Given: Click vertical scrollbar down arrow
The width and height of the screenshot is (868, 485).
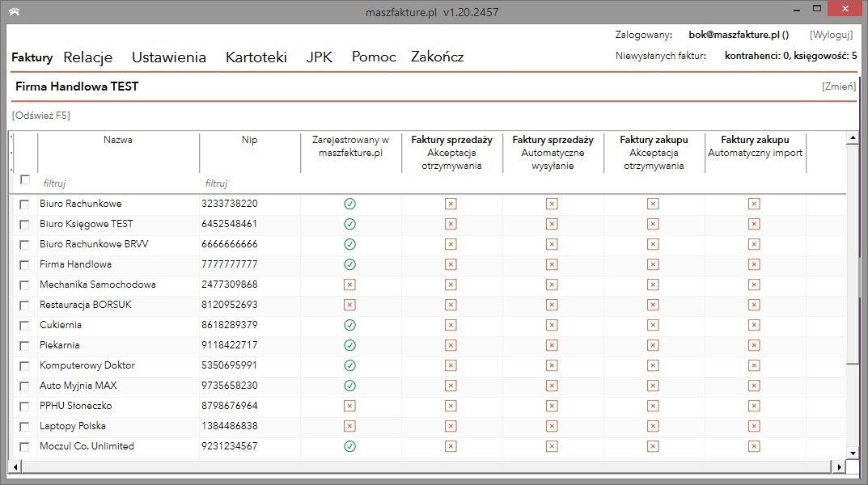Looking at the screenshot, I should (853, 453).
